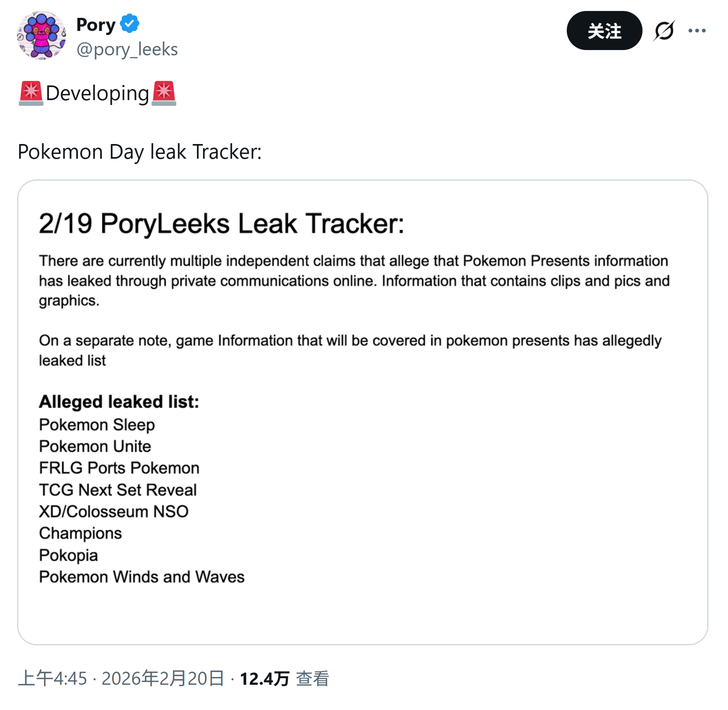Open the @pory_leeks handle link
The width and height of the screenshot is (728, 710).
coord(127,49)
